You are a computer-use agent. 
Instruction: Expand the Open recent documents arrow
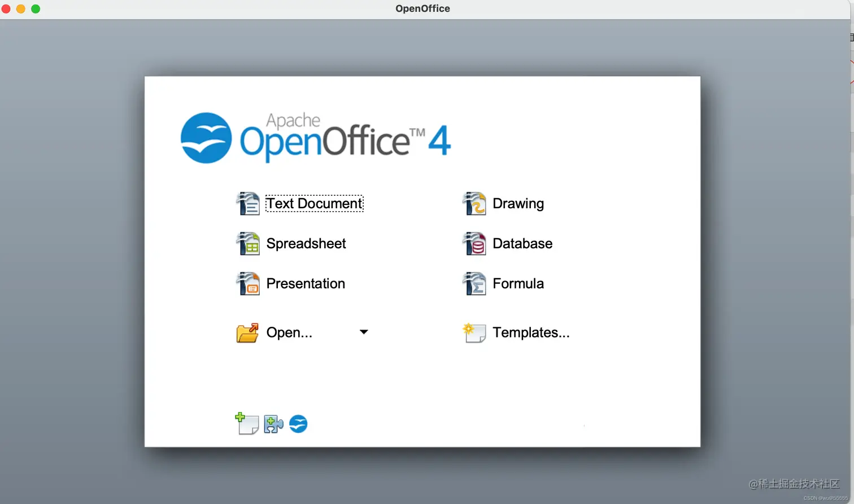coord(364,332)
